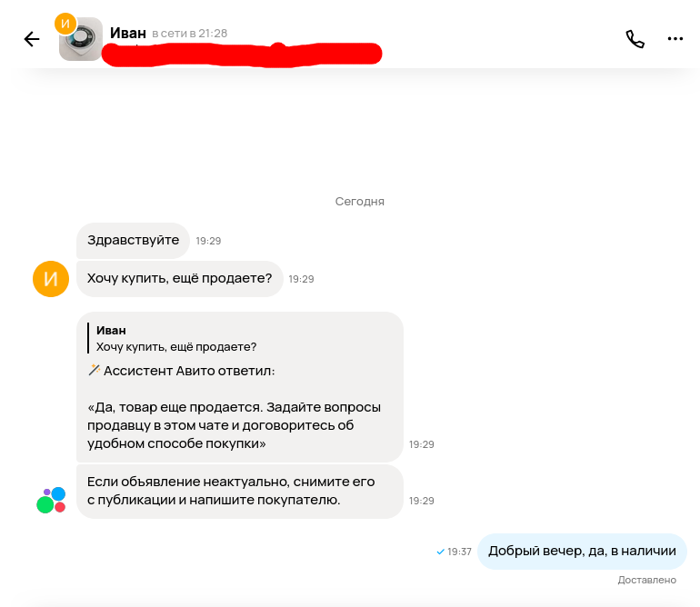Select the "Хочу купить, ещё продаете?" message
The image size is (700, 607).
pyautogui.click(x=179, y=279)
